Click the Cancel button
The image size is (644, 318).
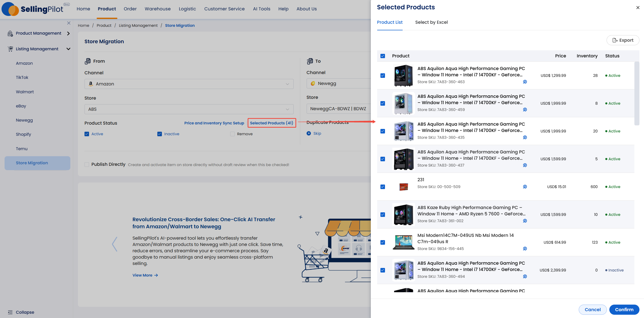(592, 310)
